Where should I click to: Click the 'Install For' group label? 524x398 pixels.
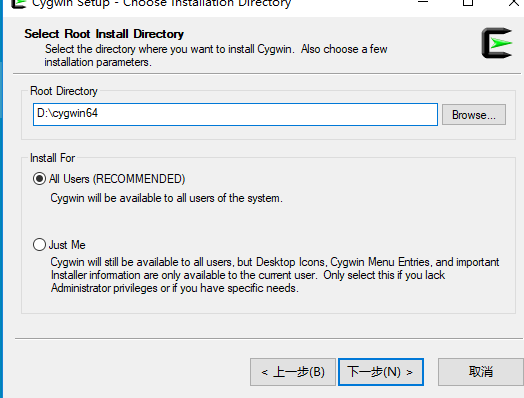click(x=52, y=158)
